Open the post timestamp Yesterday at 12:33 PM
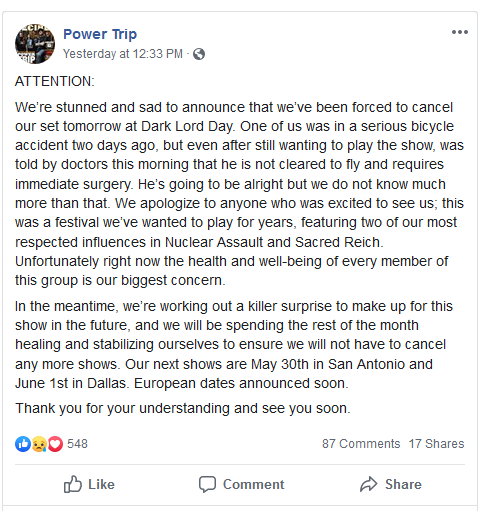 point(123,54)
